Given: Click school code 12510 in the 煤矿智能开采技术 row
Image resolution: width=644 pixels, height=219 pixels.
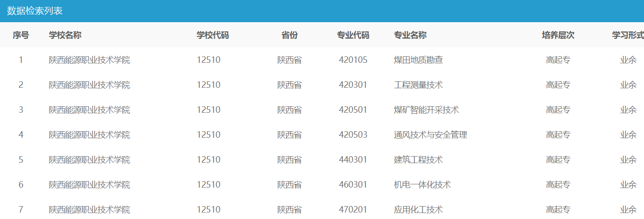Looking at the screenshot, I should coord(209,110).
